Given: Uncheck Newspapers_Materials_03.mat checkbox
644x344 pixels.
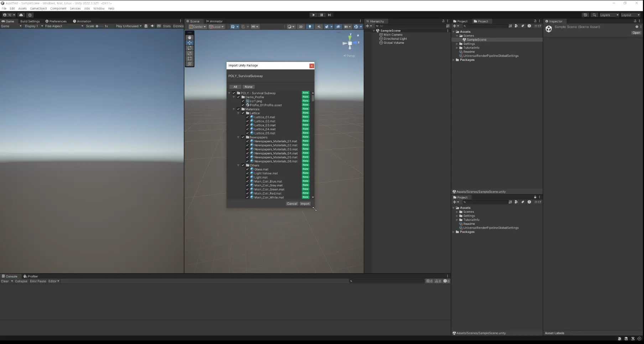Looking at the screenshot, I should pos(248,149).
